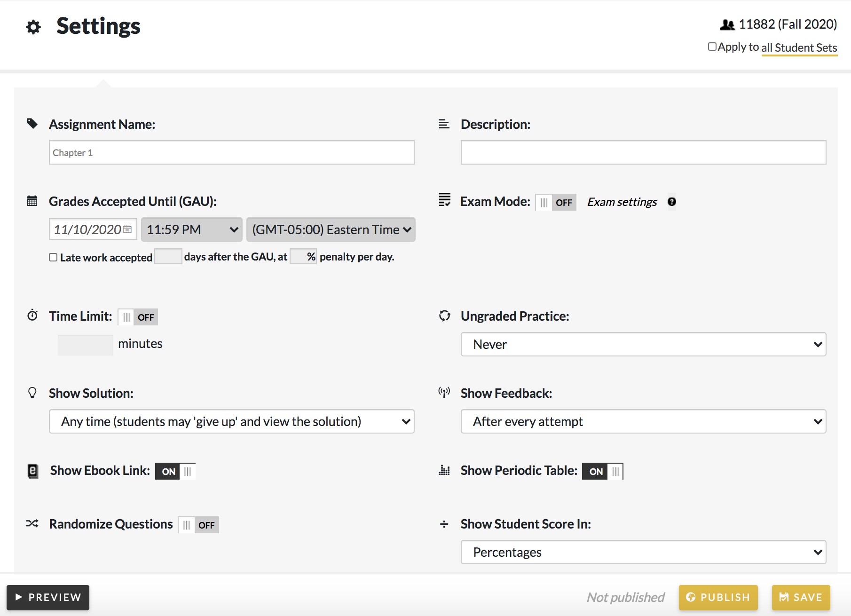Click the Settings gear icon
The width and height of the screenshot is (851, 616).
(x=33, y=27)
